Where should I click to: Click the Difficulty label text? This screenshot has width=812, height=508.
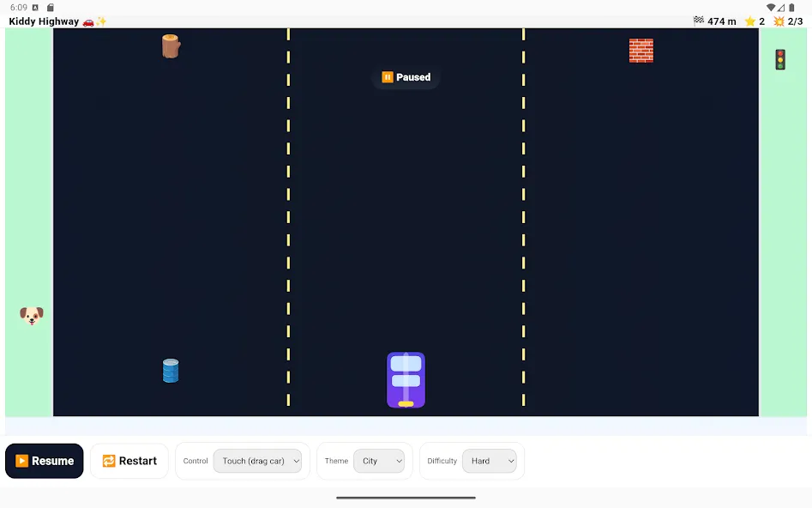point(442,461)
